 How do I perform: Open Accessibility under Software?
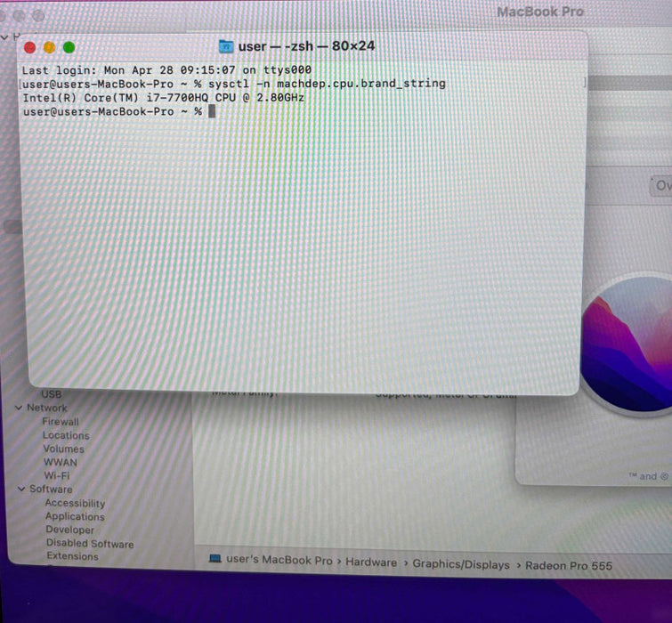tap(75, 503)
